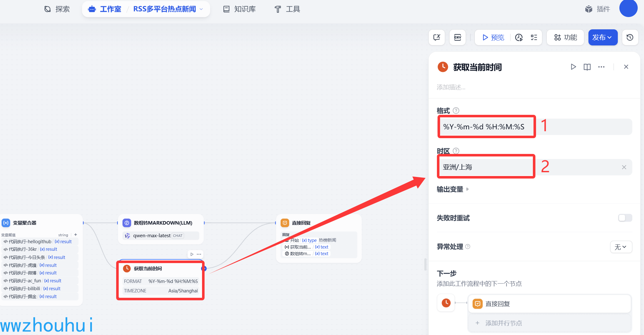The image size is (644, 335).
Task: Click the 代码执行-bilibili result row
Action: pyautogui.click(x=40, y=289)
